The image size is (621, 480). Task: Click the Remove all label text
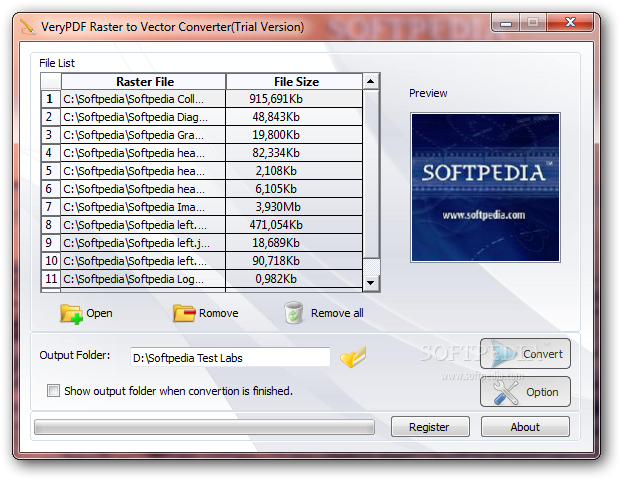337,313
